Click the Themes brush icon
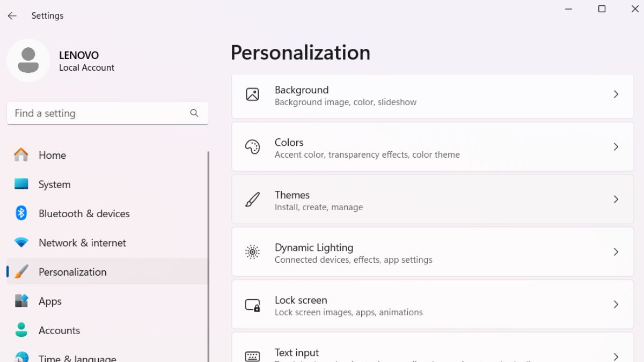Image resolution: width=644 pixels, height=362 pixels. [252, 200]
